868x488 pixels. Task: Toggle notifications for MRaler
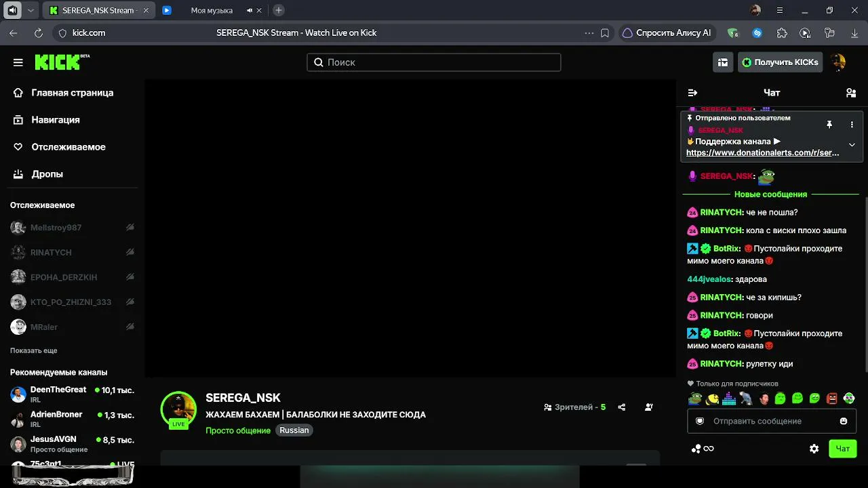click(130, 327)
